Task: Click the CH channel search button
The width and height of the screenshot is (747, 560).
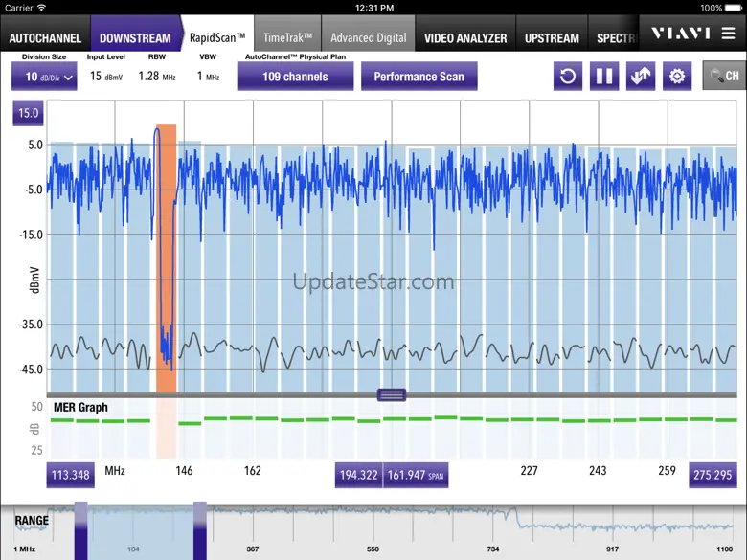Action: point(723,77)
